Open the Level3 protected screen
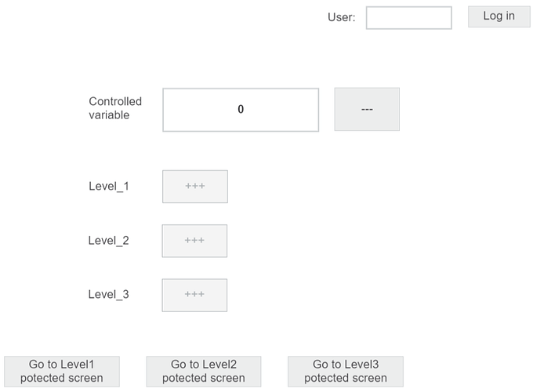 pyautogui.click(x=346, y=371)
